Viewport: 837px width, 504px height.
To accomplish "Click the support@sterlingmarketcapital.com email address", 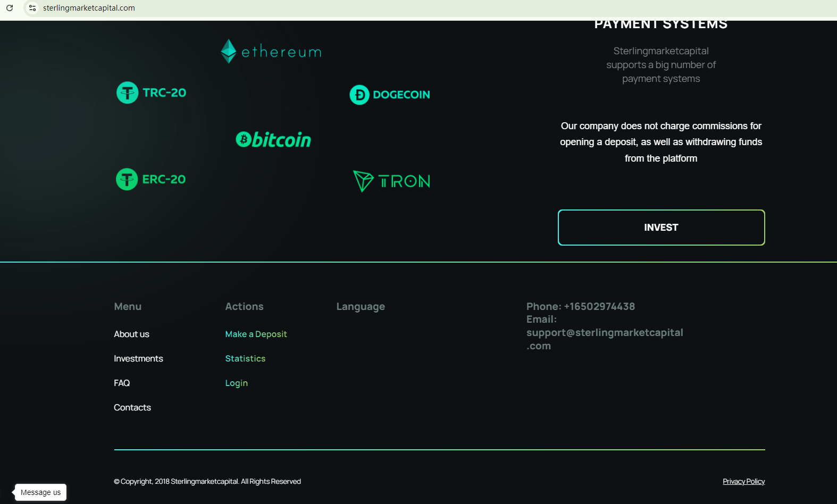I will (x=605, y=339).
